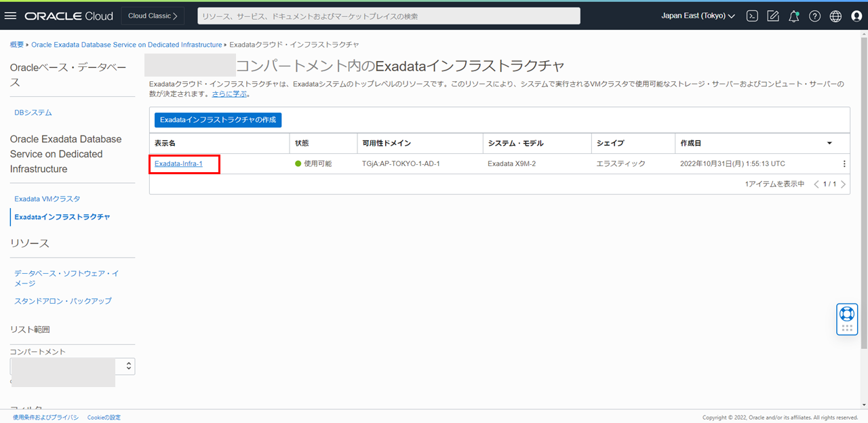The height and width of the screenshot is (423, 868).
Task: Open the language globe menu
Action: coord(835,16)
